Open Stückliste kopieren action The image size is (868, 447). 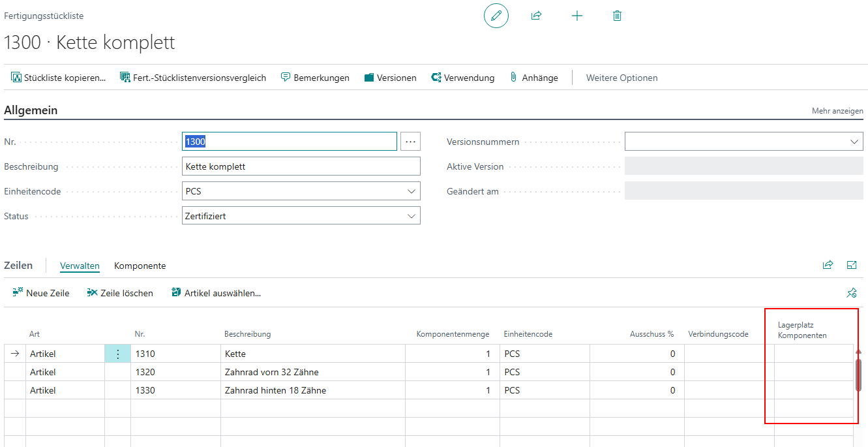click(x=58, y=78)
